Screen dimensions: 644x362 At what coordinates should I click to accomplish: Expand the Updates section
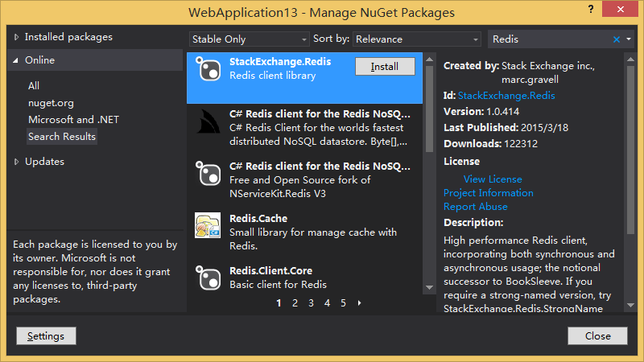click(16, 162)
